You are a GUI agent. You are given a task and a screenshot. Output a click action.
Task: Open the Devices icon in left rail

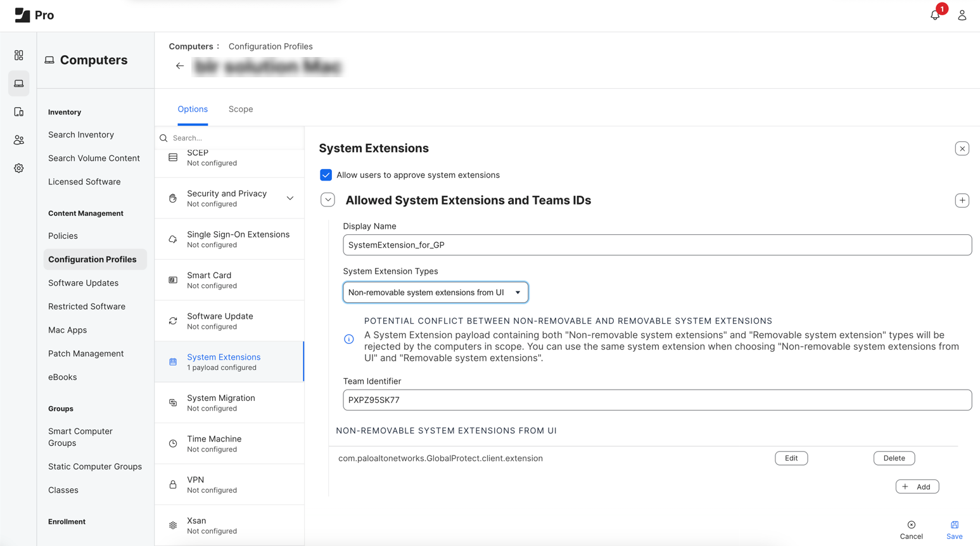pos(19,112)
